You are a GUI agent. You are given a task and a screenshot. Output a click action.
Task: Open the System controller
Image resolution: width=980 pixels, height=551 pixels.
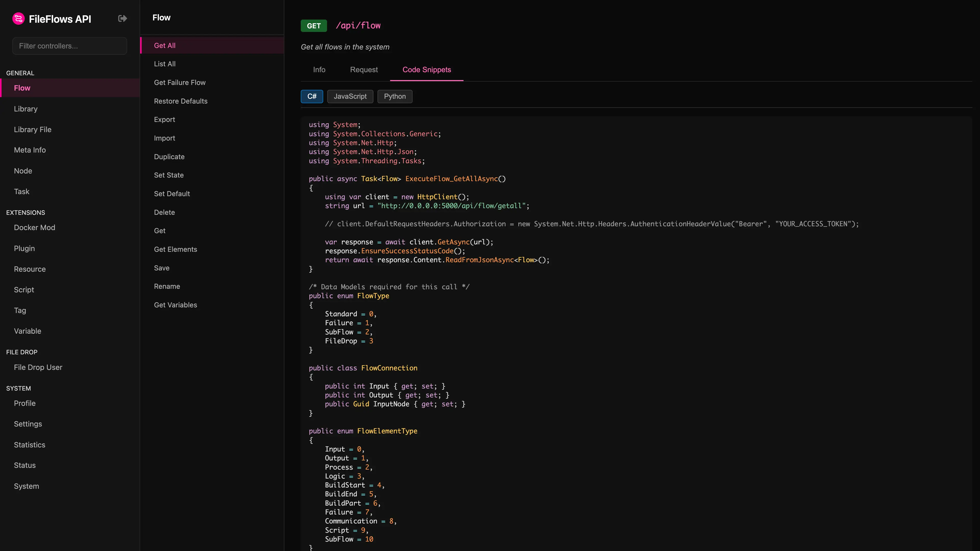pos(70,486)
